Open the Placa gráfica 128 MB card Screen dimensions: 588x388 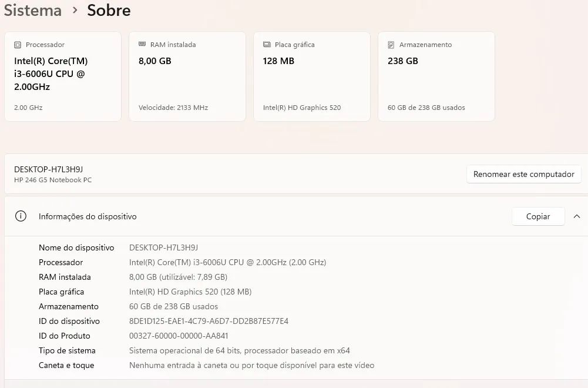point(312,76)
